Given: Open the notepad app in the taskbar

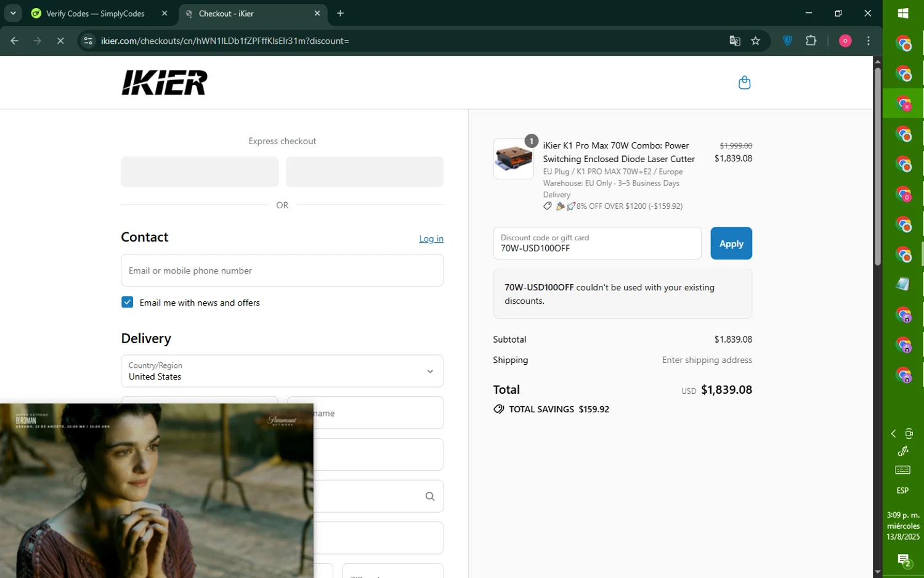Looking at the screenshot, I should click(x=903, y=284).
